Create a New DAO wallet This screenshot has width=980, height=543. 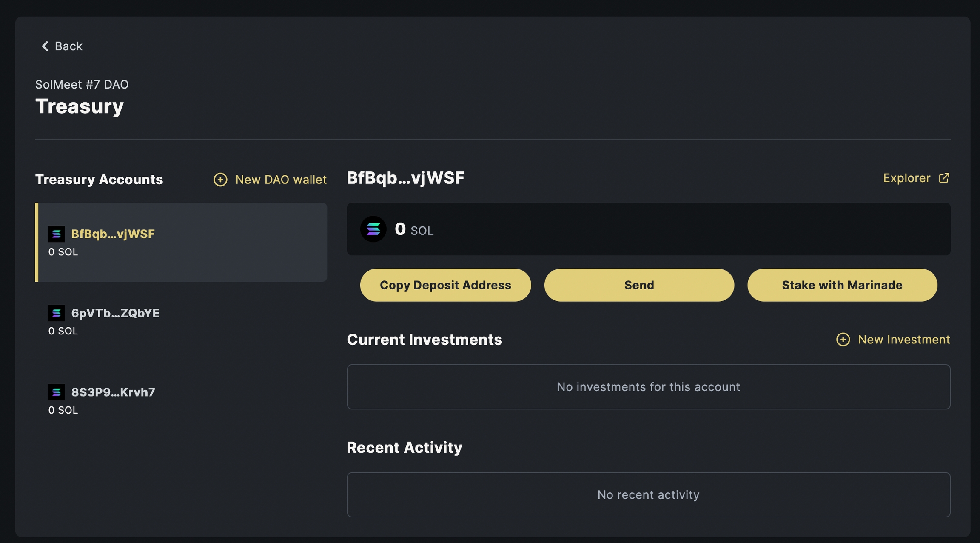tap(281, 180)
